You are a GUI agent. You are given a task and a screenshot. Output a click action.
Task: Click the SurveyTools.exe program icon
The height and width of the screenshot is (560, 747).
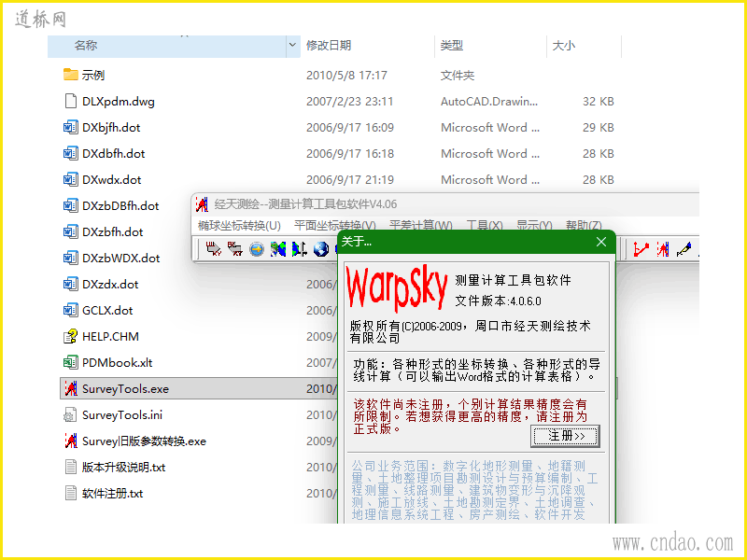pyautogui.click(x=71, y=388)
